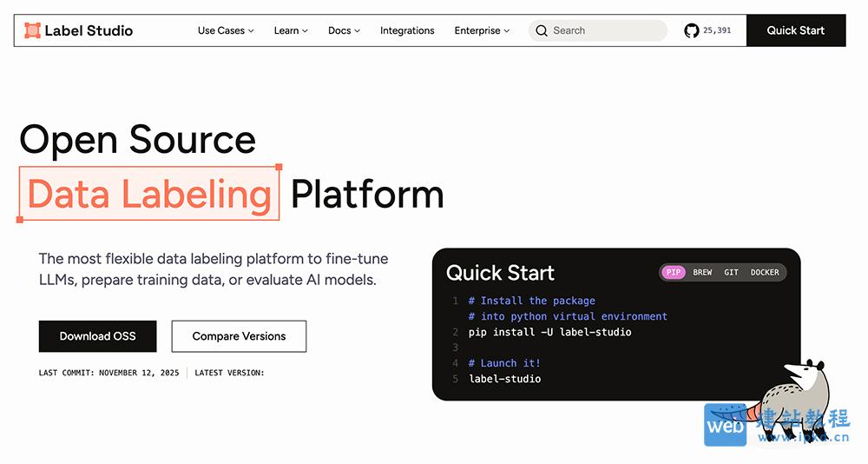Click the Label Studio logo icon

(33, 30)
